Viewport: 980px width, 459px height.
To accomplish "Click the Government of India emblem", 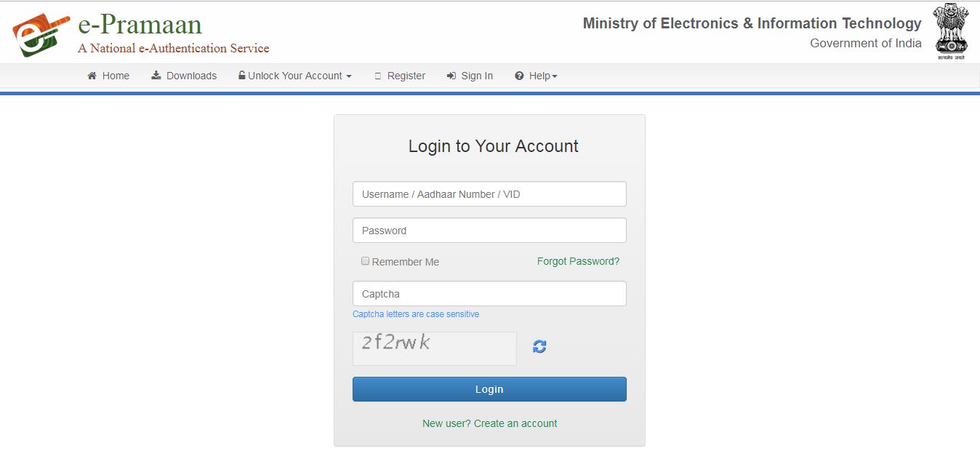I will [x=951, y=31].
